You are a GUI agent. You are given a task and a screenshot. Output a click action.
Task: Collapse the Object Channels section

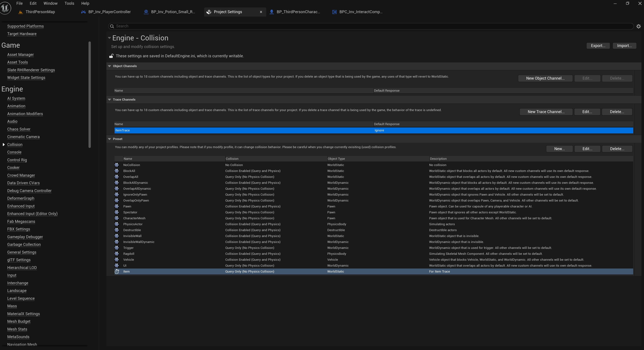(x=109, y=66)
